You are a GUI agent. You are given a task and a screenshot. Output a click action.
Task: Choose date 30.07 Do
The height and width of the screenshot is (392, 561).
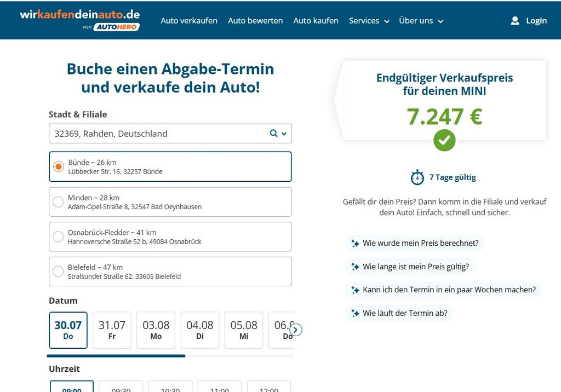click(68, 330)
